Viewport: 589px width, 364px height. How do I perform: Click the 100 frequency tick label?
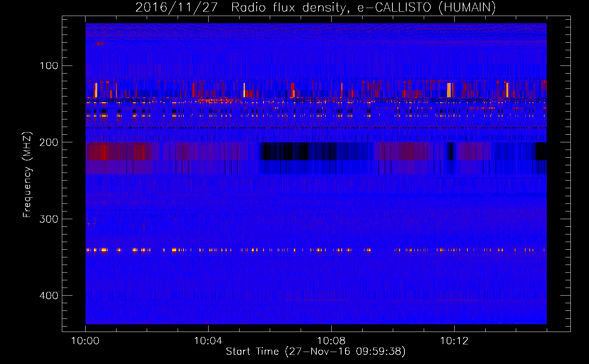49,66
